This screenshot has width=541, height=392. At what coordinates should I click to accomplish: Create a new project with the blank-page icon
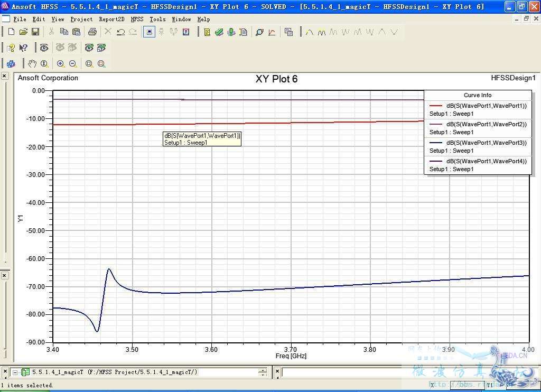(x=11, y=32)
